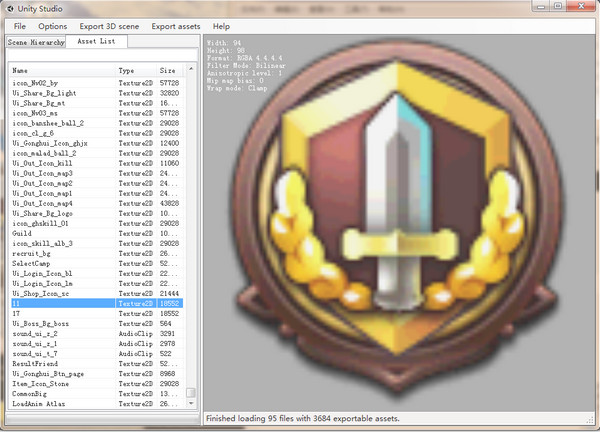This screenshot has height=432, width=600.
Task: Click the asset list scrollbar thumb
Action: pyautogui.click(x=191, y=393)
